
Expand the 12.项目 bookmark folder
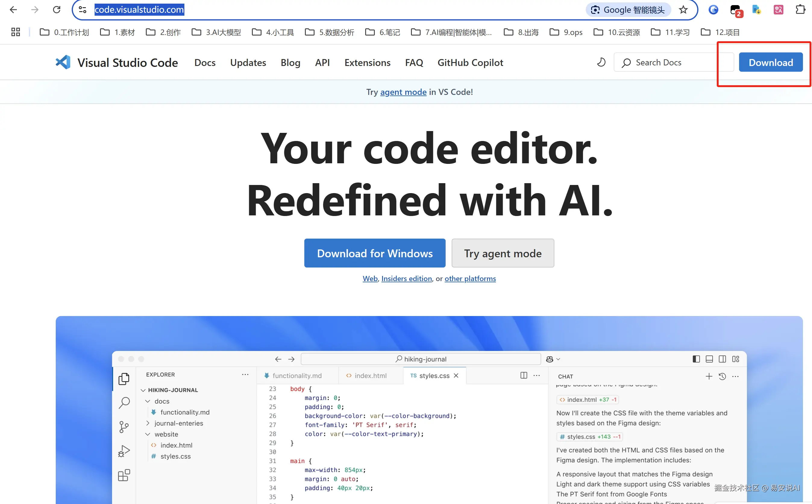pyautogui.click(x=720, y=32)
